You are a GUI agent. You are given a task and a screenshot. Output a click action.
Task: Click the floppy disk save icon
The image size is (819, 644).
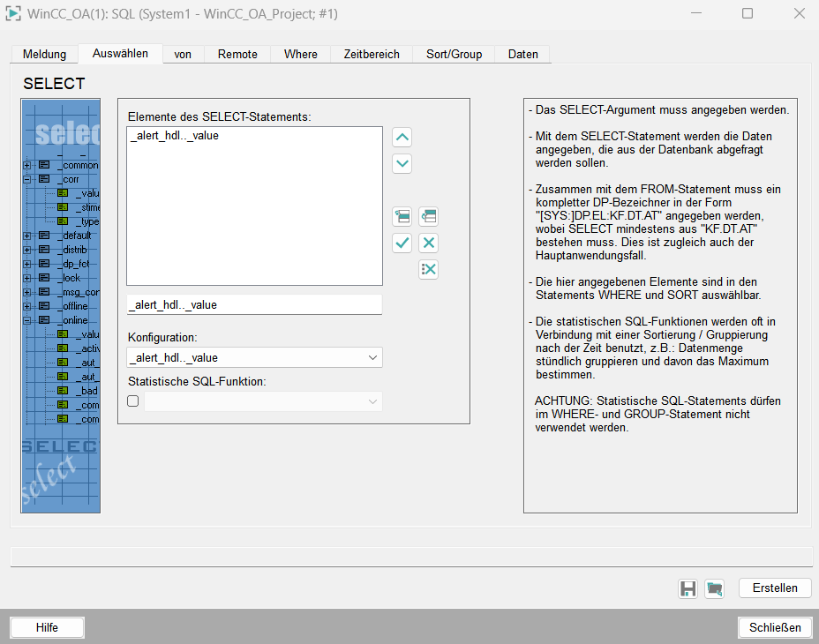(688, 588)
